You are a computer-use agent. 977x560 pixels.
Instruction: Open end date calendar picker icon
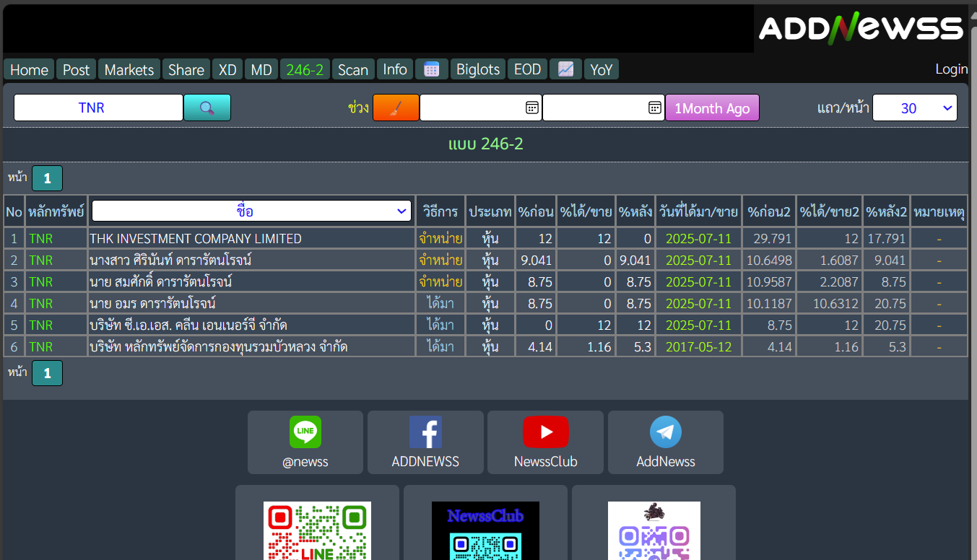point(654,108)
